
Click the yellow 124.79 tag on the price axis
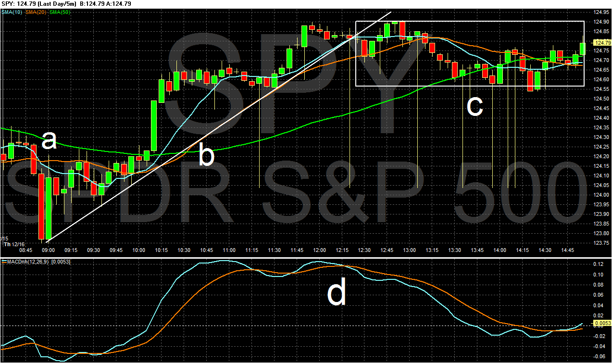click(601, 43)
